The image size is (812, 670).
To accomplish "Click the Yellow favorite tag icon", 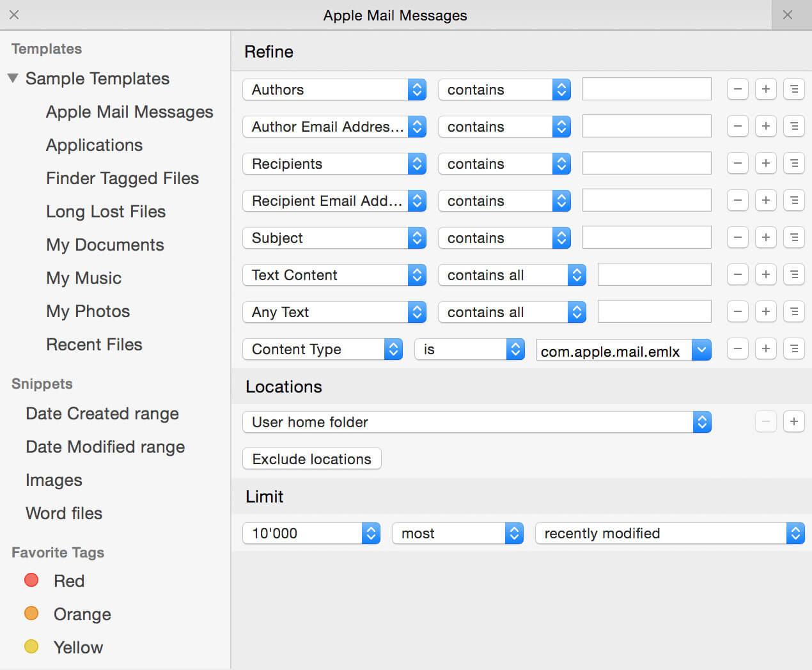I will (31, 646).
